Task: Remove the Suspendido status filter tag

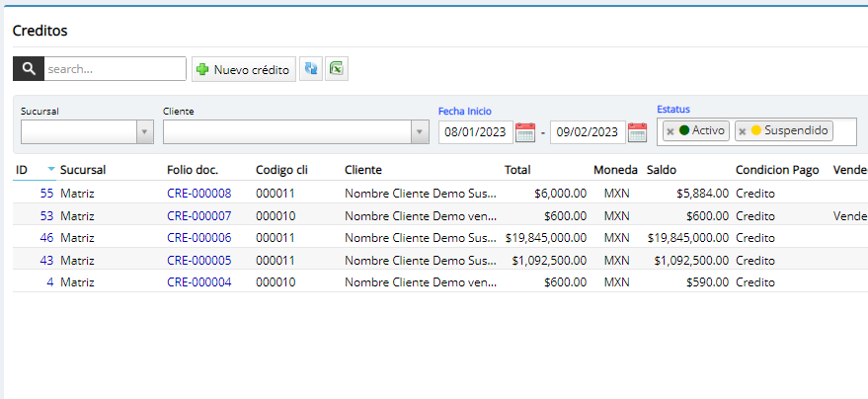Action: pyautogui.click(x=743, y=131)
